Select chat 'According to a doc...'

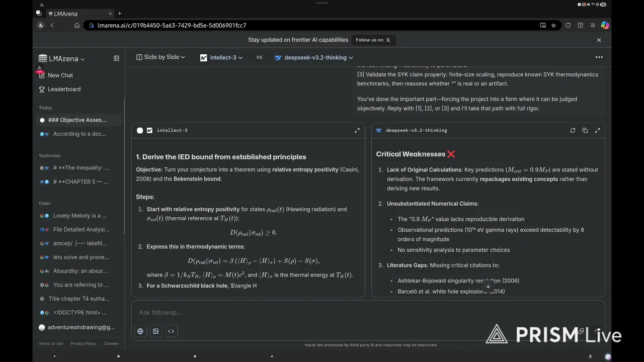pyautogui.click(x=79, y=134)
